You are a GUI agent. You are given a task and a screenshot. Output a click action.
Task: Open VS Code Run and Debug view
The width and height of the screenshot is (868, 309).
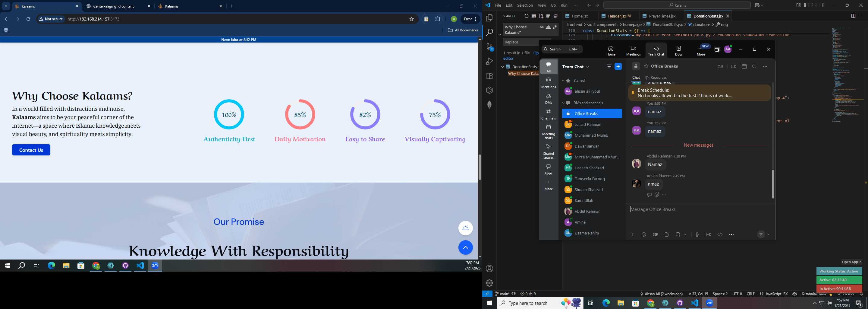pyautogui.click(x=489, y=61)
